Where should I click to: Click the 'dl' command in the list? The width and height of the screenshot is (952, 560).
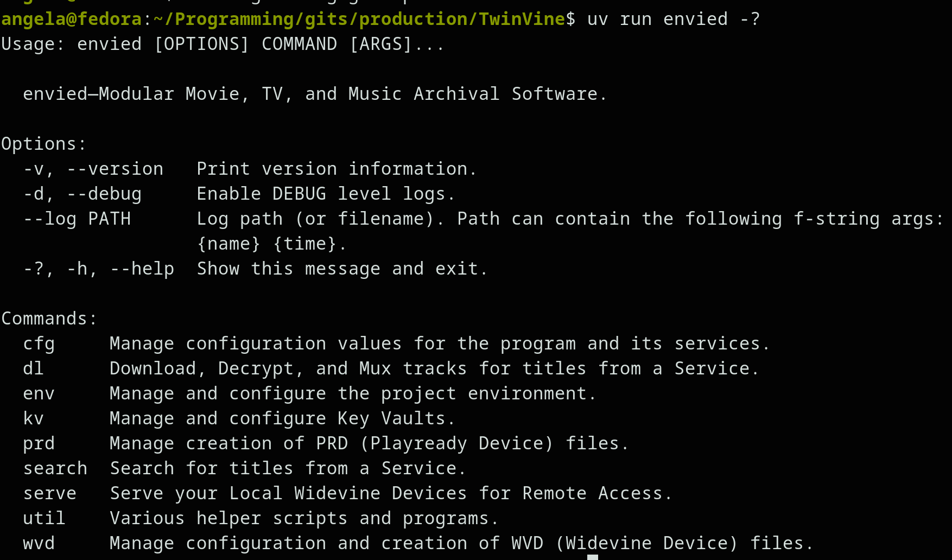click(x=33, y=368)
